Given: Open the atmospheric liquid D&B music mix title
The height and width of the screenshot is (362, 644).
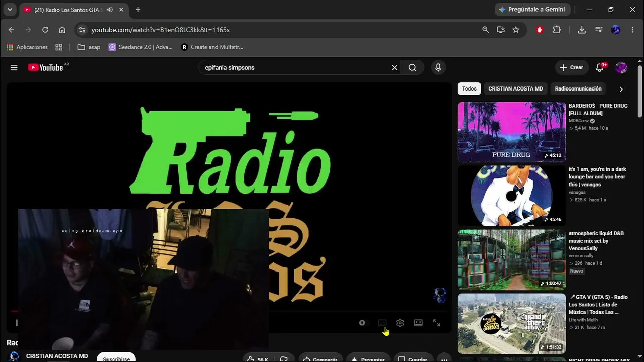Looking at the screenshot, I should pos(596,241).
